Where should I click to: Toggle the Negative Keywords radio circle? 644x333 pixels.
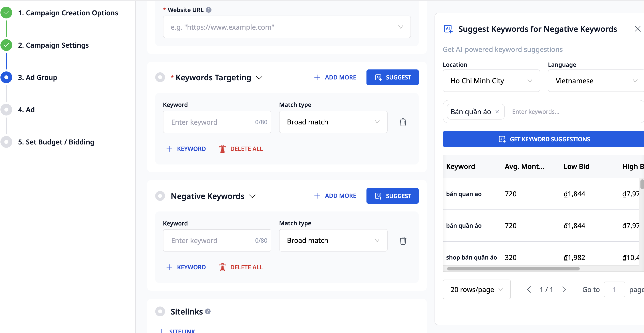(x=160, y=196)
